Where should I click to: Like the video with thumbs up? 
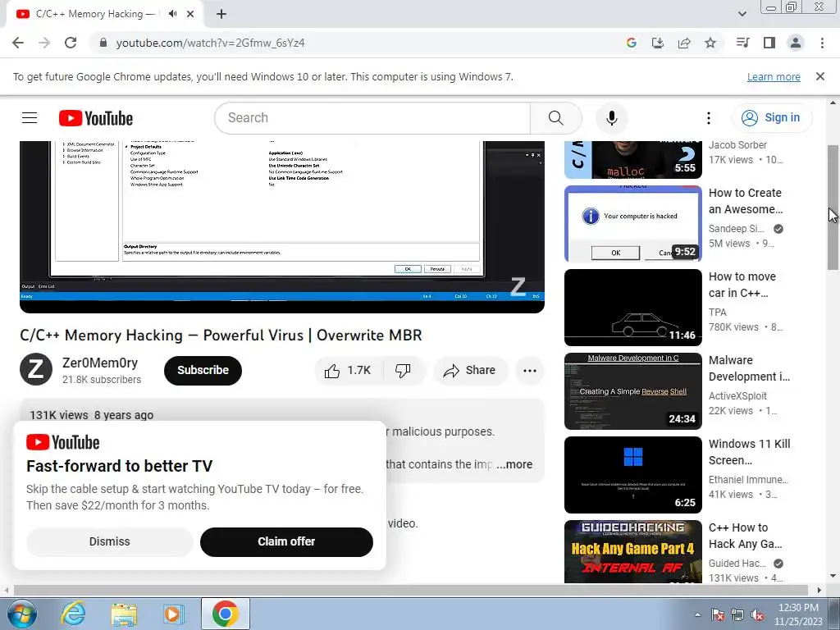tap(348, 370)
